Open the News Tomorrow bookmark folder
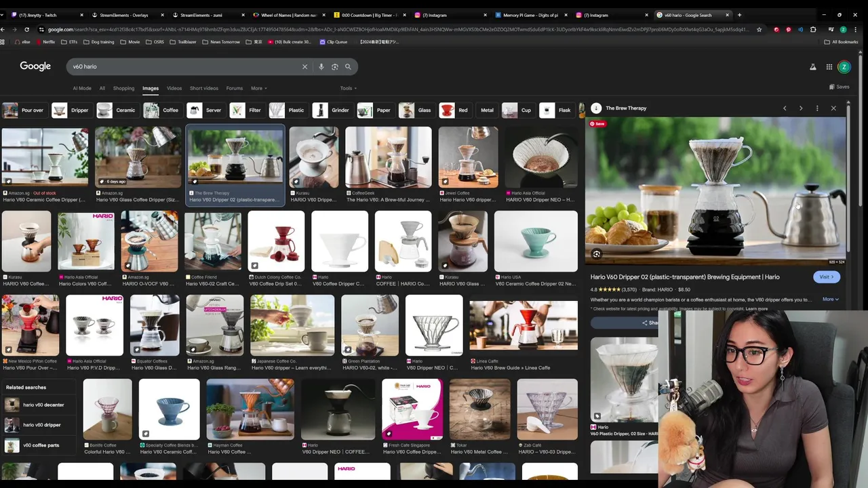This screenshot has width=868, height=488. 221,42
